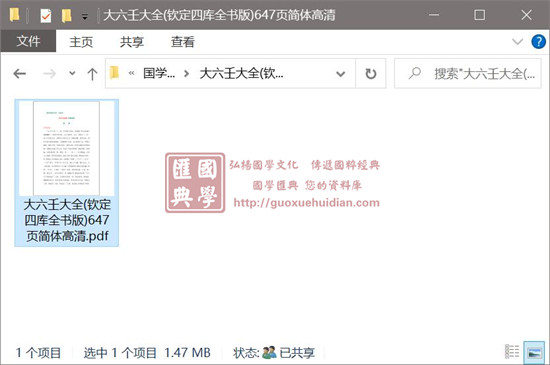
Task: Click the 1 个项目 status text
Action: 38,353
